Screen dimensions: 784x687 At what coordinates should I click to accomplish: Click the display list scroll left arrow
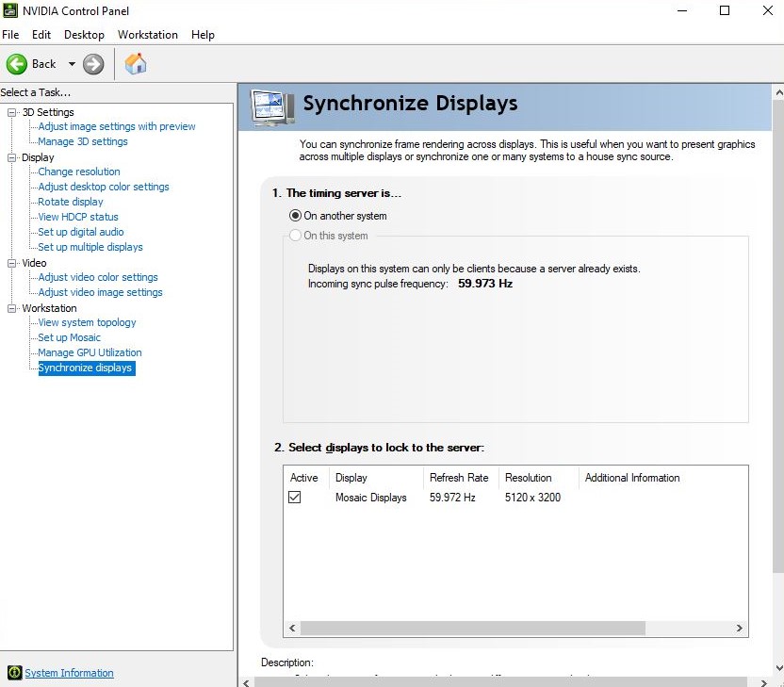(292, 628)
